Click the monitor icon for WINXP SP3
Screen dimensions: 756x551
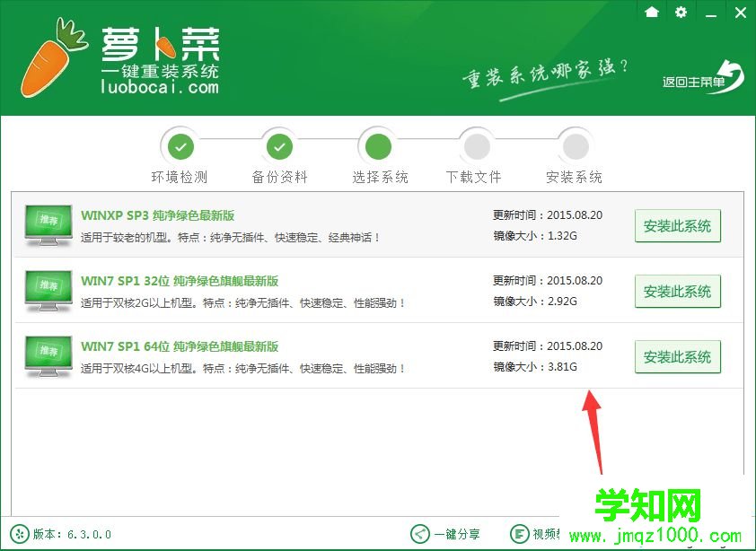click(48, 225)
